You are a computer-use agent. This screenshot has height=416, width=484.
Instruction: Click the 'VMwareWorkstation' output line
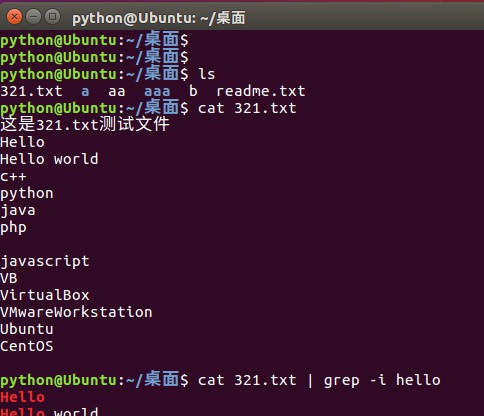tap(76, 312)
